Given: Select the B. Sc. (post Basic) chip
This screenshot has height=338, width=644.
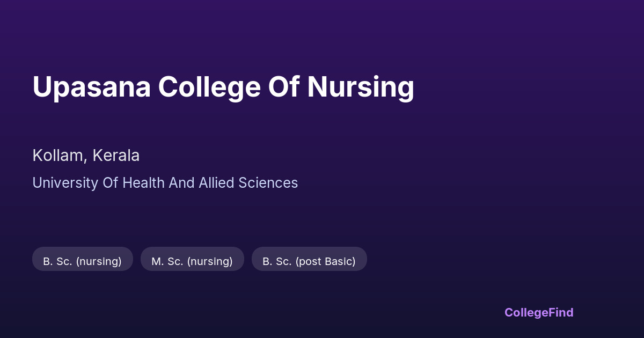Looking at the screenshot, I should pyautogui.click(x=309, y=261).
